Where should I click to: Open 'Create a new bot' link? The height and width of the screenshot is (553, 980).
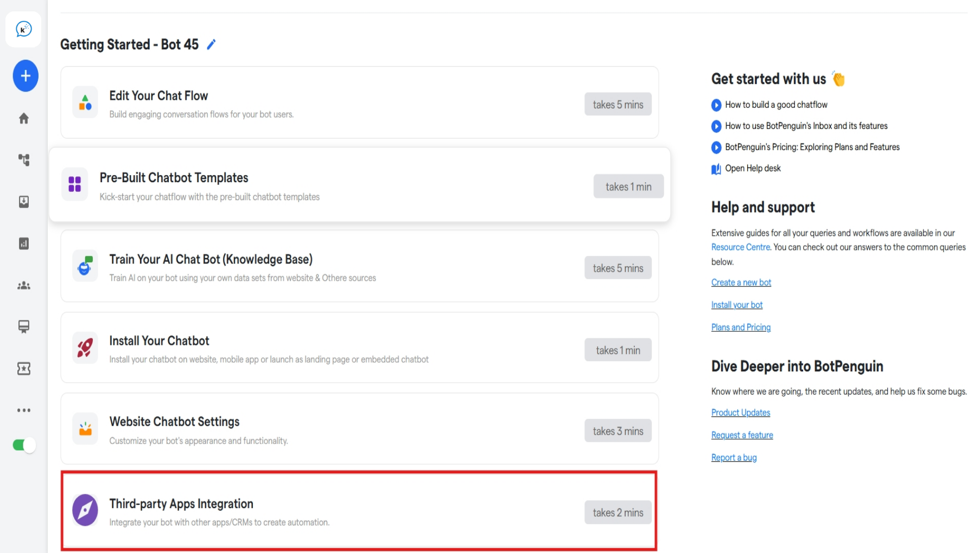click(741, 282)
